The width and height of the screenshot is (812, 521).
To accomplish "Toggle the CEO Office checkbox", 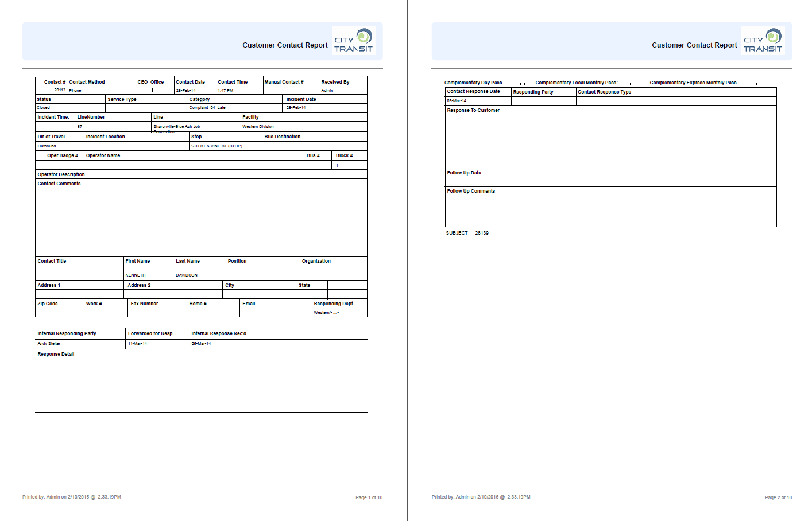I will click(154, 90).
